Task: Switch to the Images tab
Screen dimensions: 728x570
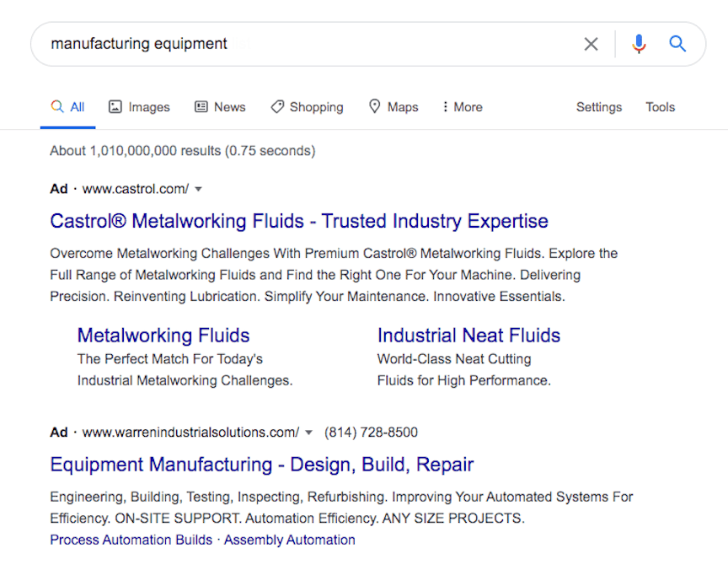Action: point(139,107)
